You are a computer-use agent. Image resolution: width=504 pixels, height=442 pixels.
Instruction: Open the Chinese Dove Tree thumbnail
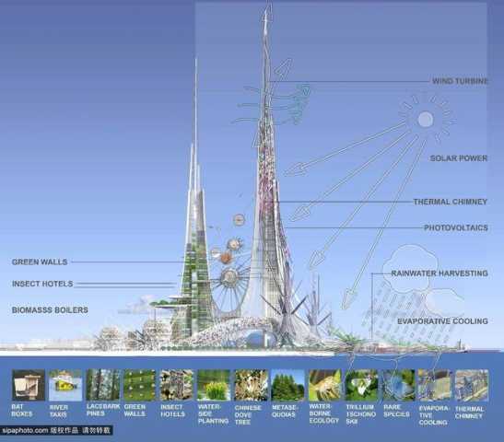(251, 385)
